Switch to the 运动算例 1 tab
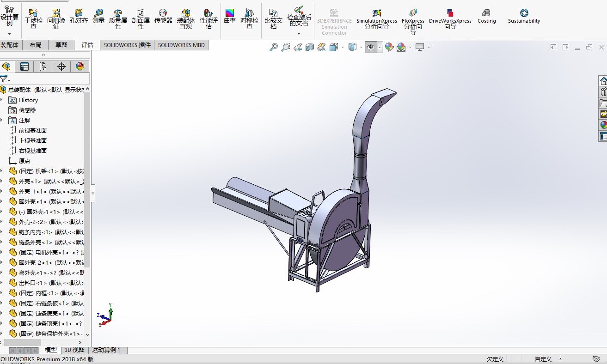Image resolution: width=607 pixels, height=364 pixels. click(106, 350)
